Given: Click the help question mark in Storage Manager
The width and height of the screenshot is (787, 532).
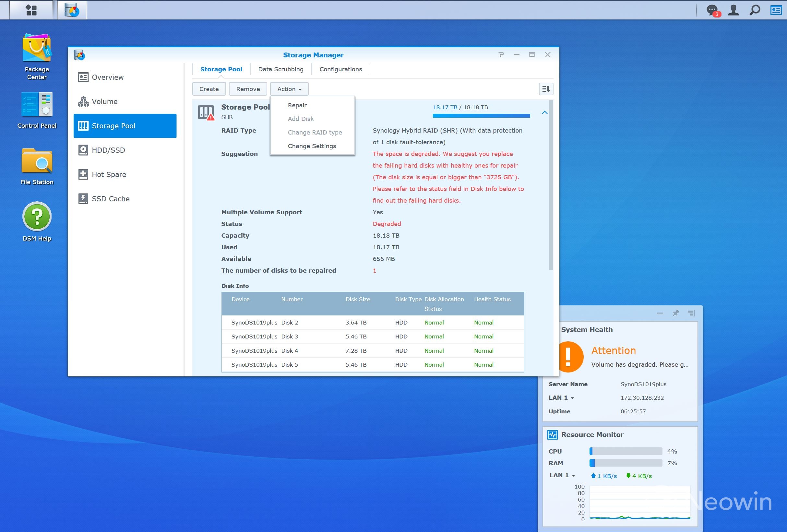Looking at the screenshot, I should click(x=501, y=54).
